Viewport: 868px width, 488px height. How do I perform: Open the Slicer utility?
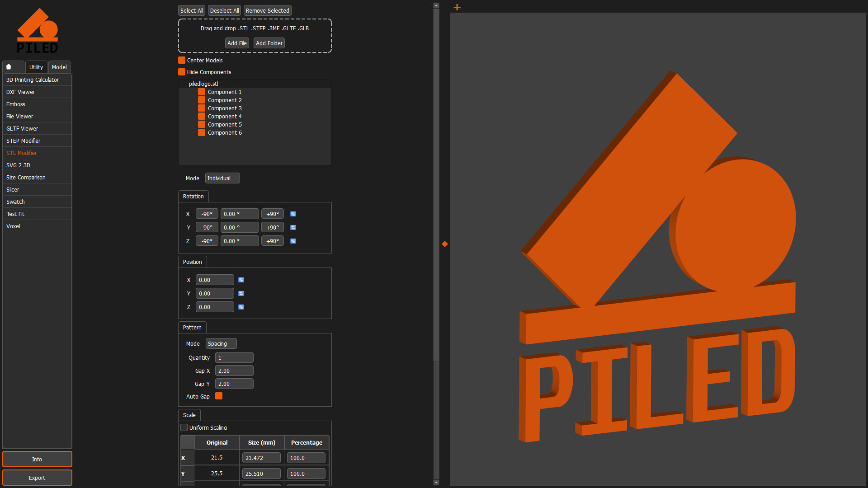pyautogui.click(x=13, y=189)
